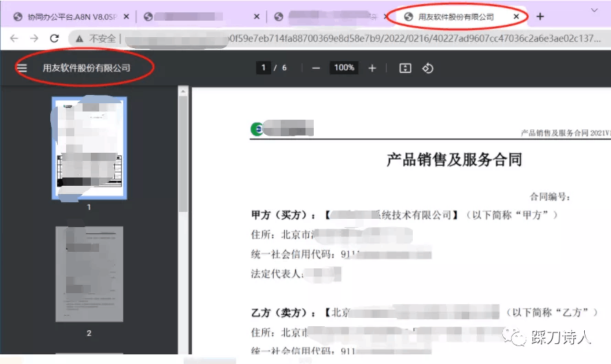611x364 pixels.
Task: Click the 甲方（买方） label
Action: [283, 215]
